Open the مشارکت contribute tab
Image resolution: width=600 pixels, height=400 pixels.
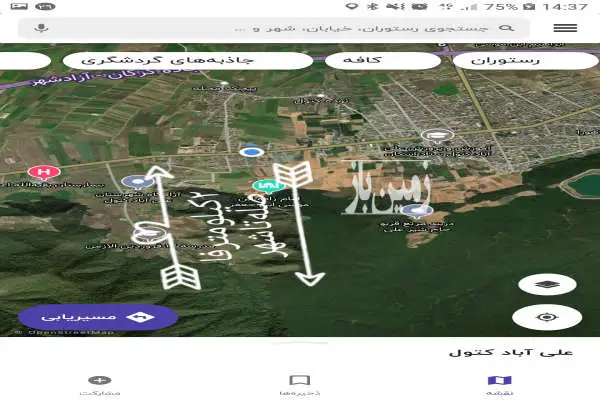click(100, 385)
